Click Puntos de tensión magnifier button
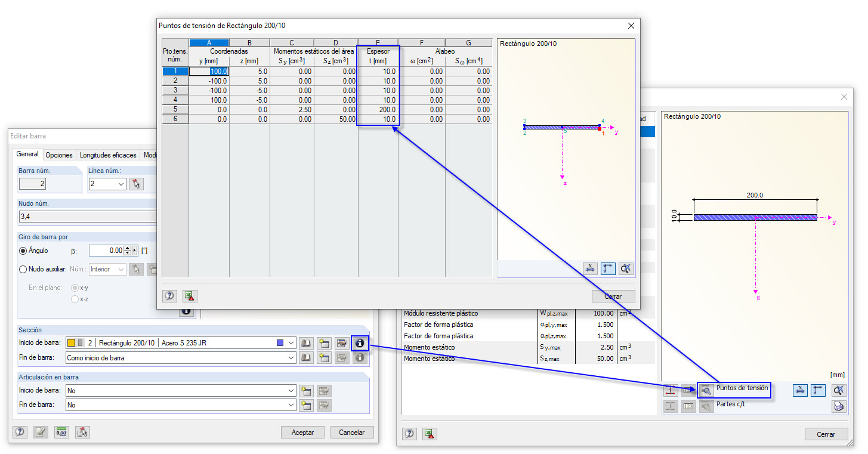This screenshot has height=454, width=868. pos(706,390)
